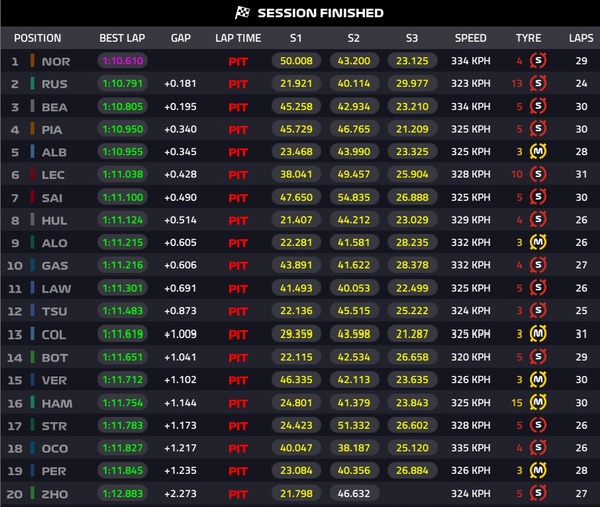Click the team color bar beside GAS
Image resolution: width=600 pixels, height=507 pixels.
point(33,266)
